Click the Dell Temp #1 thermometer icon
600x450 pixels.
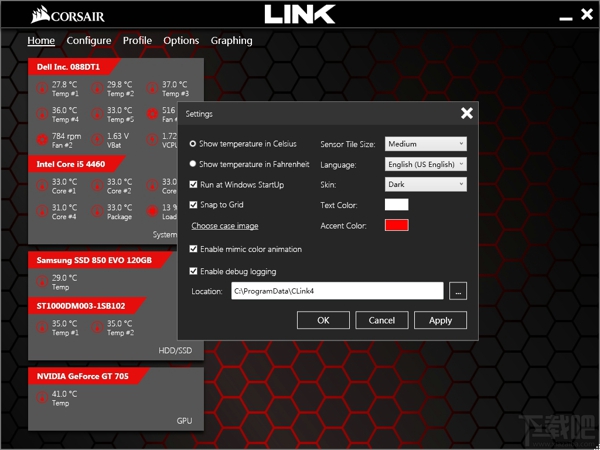click(x=43, y=88)
